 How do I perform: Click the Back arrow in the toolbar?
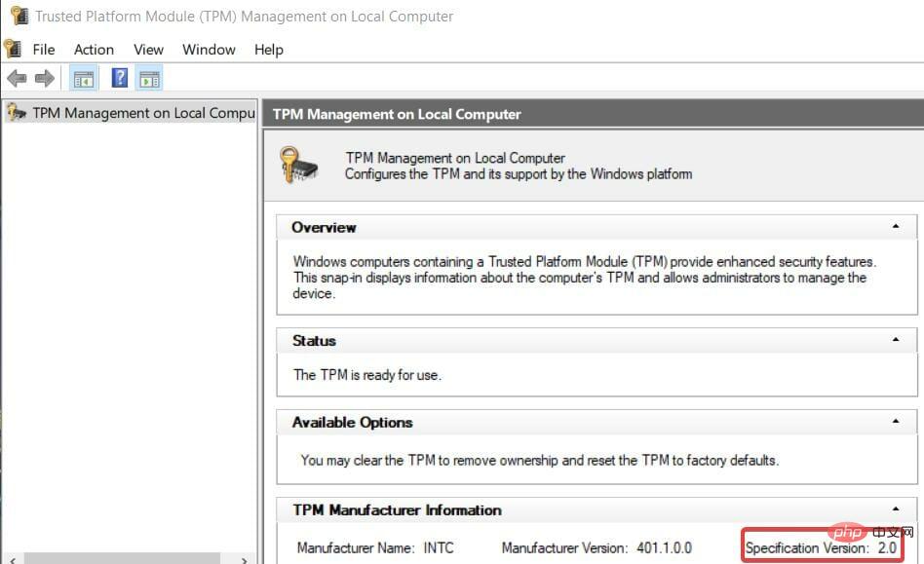17,78
